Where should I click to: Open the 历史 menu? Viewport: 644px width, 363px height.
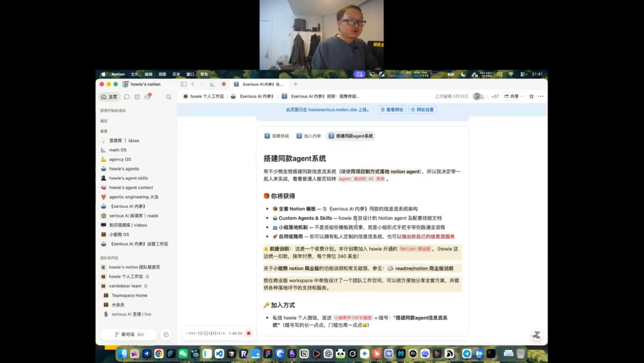point(176,75)
